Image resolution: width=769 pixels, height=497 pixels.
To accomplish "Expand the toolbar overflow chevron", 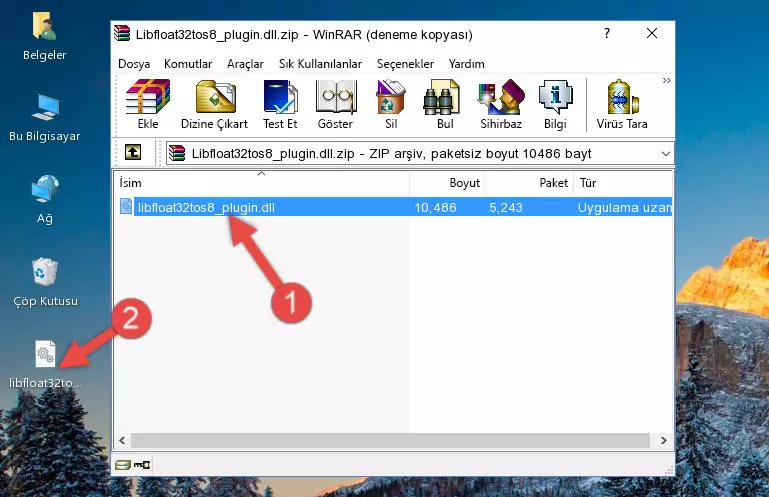I will (x=666, y=80).
